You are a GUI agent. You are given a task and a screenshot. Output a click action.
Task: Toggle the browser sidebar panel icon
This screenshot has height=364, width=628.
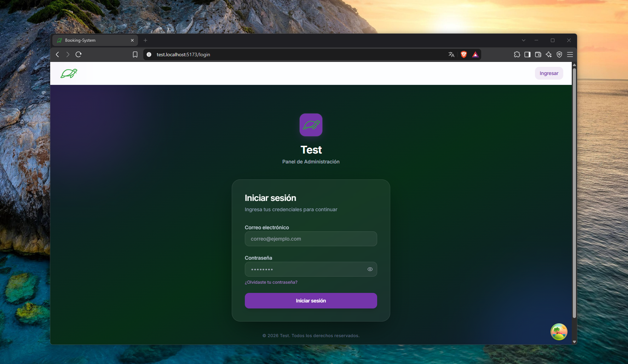pyautogui.click(x=528, y=54)
